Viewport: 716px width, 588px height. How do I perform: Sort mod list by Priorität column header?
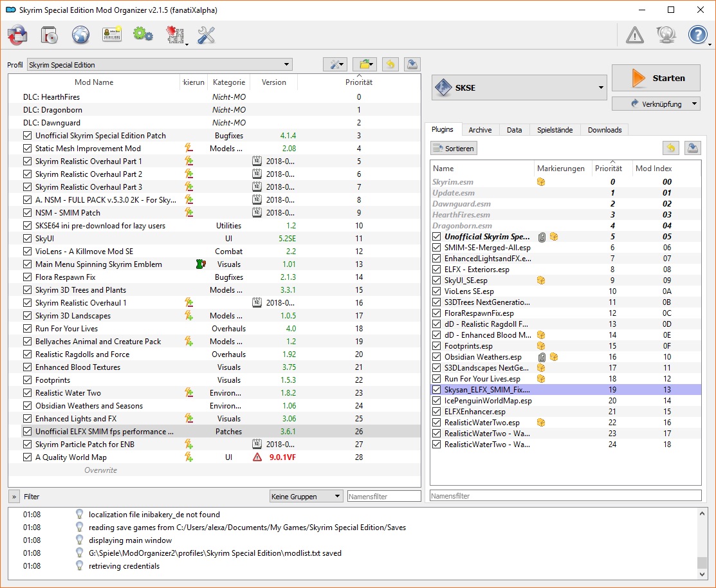point(359,82)
